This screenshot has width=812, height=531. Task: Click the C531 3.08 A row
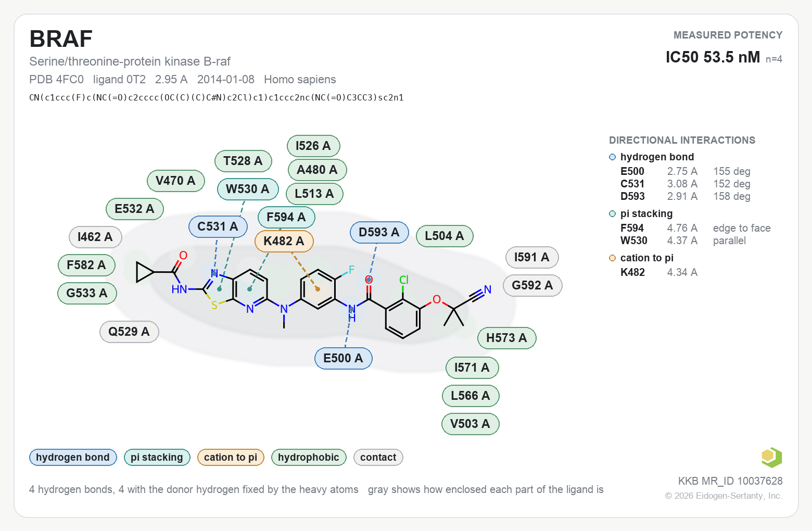686,184
